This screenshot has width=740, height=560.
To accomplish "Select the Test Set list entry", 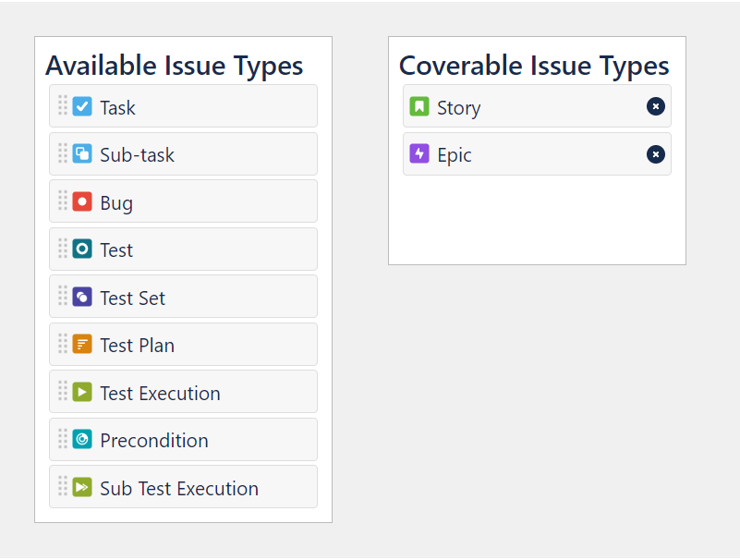I will click(183, 297).
